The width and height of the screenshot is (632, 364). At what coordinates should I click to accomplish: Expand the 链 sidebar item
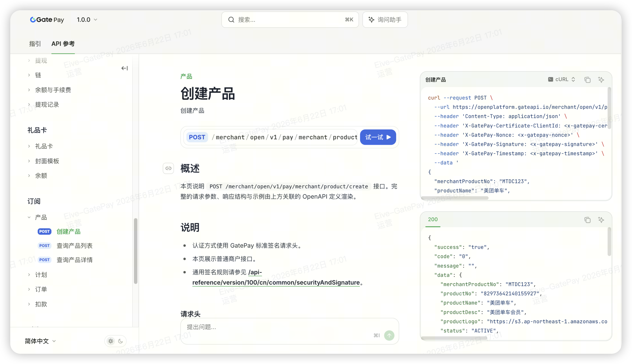[38, 75]
